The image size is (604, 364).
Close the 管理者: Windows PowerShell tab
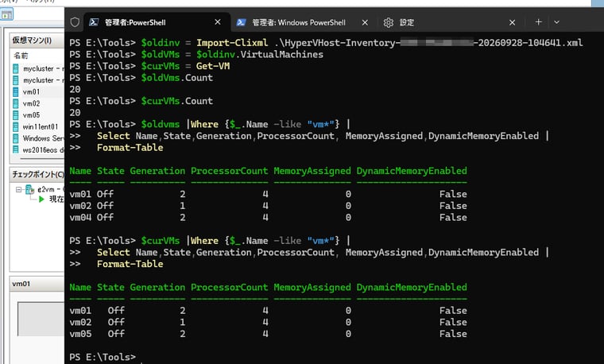[x=365, y=22]
